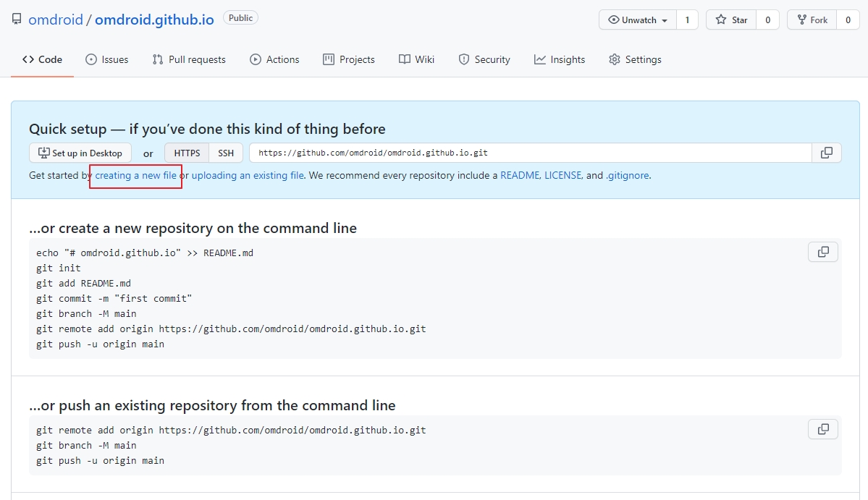Click the repository clone URL field
This screenshot has height=500, width=868.
coord(531,153)
